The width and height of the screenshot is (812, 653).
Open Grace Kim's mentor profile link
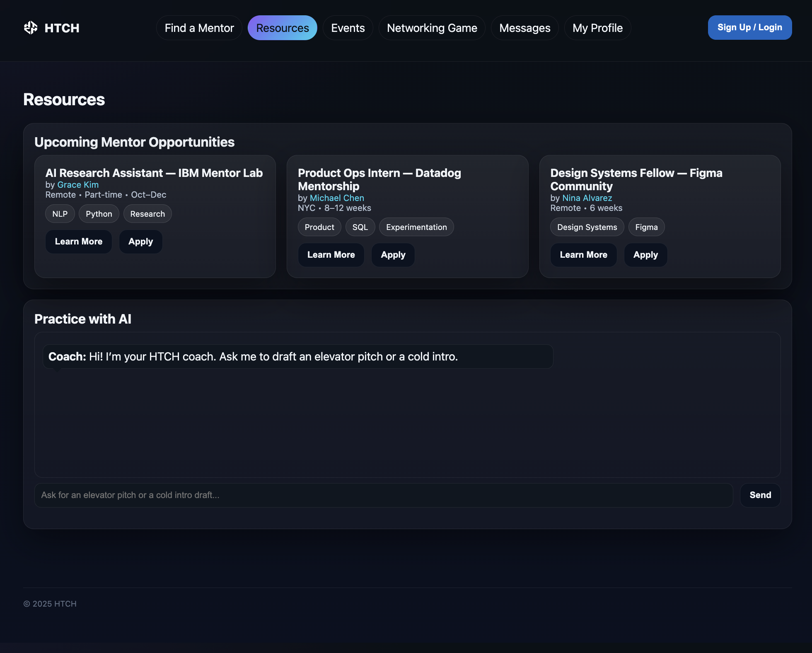(78, 185)
